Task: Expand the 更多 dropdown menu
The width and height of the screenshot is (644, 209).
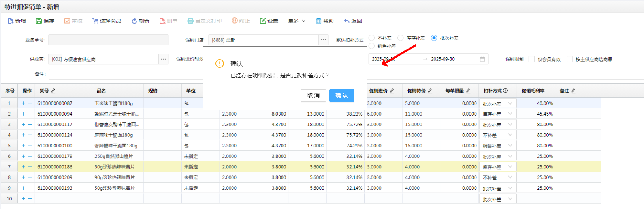Action: tap(297, 21)
